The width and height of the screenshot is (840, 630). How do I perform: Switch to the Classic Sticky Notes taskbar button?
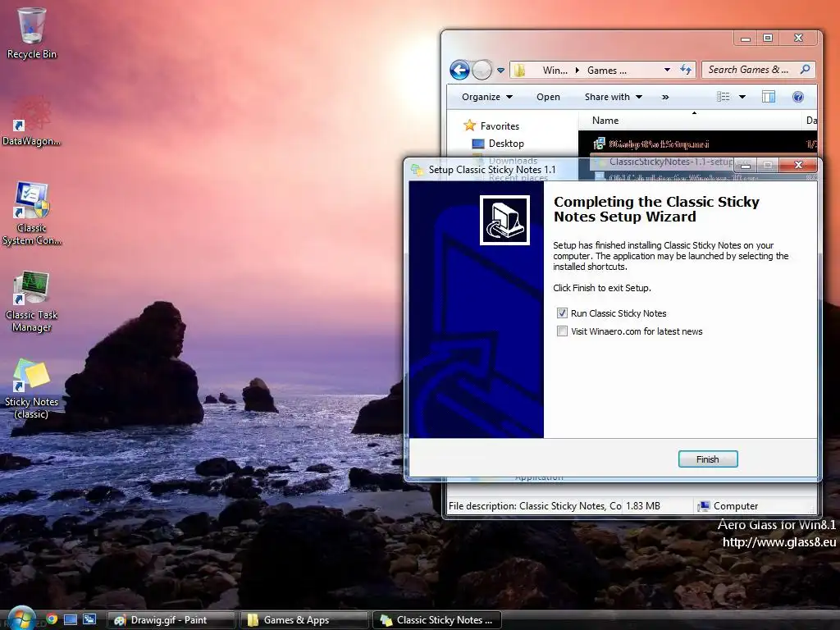437,620
